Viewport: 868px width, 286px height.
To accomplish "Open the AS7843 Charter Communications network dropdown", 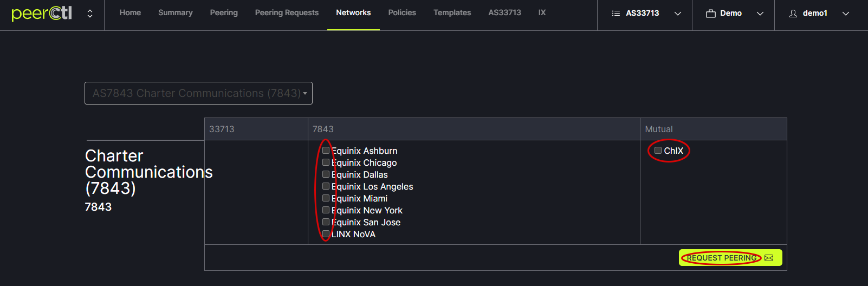I will 198,93.
